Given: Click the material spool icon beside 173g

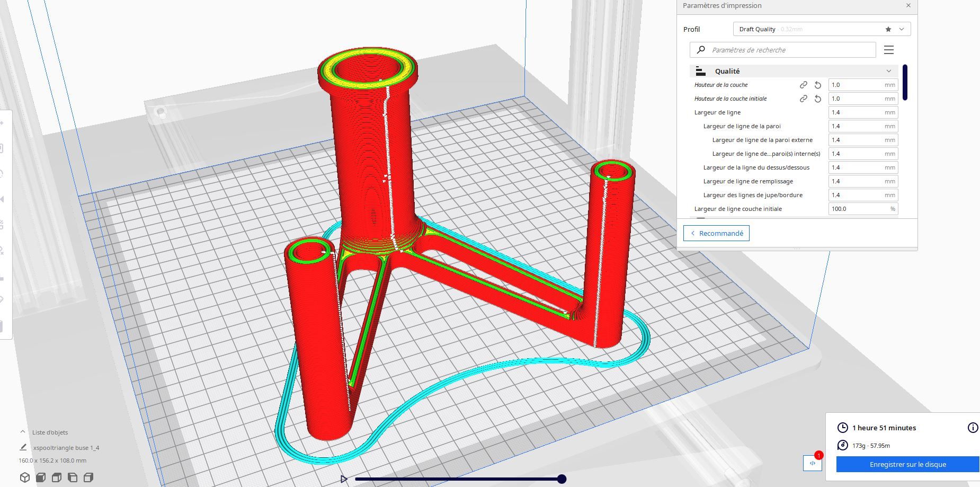Looking at the screenshot, I should (x=842, y=446).
